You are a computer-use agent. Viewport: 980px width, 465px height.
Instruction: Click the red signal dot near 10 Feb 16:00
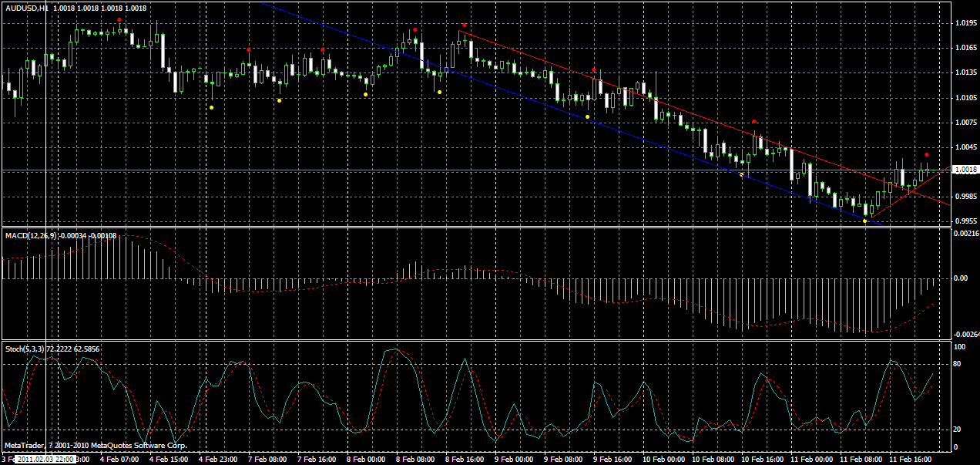click(x=754, y=120)
